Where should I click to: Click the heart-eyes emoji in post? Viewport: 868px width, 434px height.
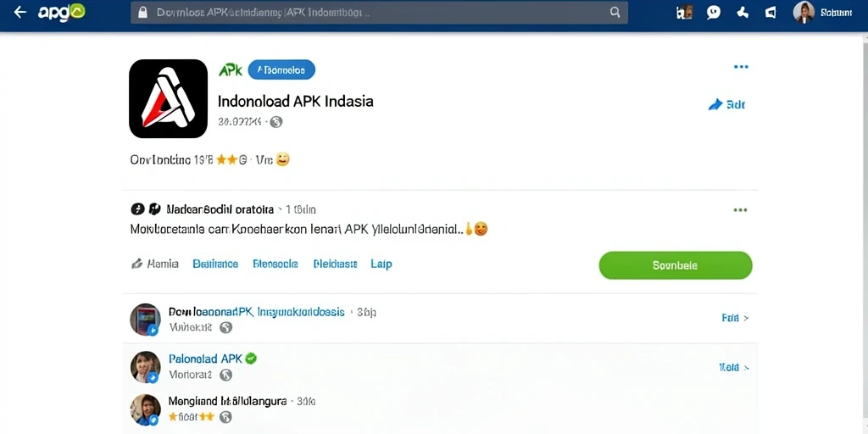(x=481, y=229)
